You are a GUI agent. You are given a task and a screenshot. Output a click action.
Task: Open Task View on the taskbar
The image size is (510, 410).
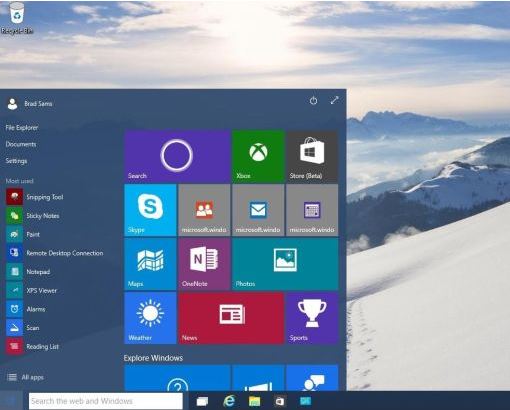(x=202, y=401)
